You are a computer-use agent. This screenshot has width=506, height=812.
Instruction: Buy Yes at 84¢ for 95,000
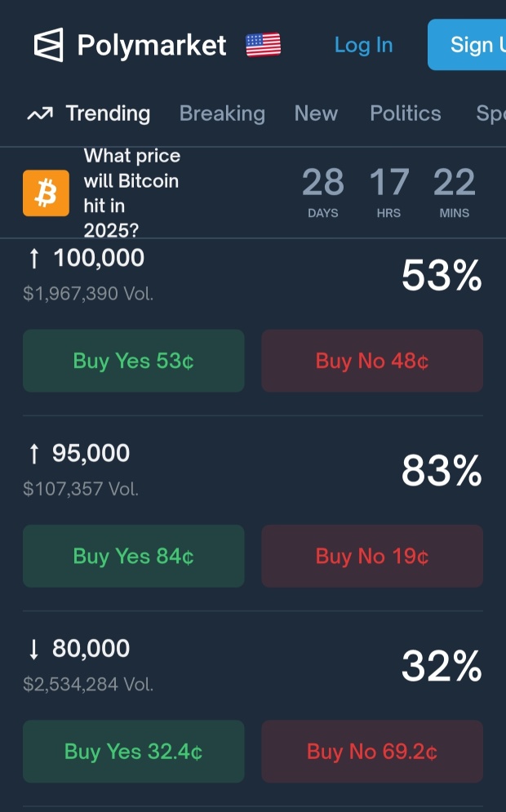[x=134, y=557]
